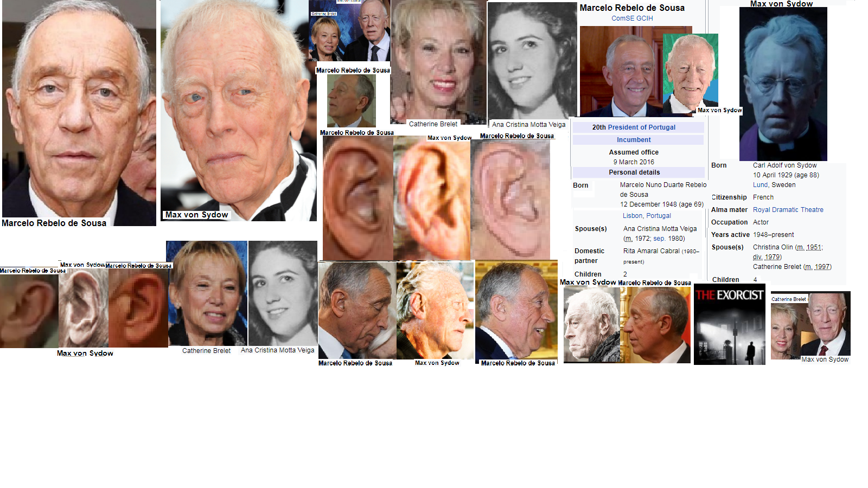Image resolution: width=868 pixels, height=488 pixels.
Task: Open the "ComSE GCIH" honors link
Action: 632,18
